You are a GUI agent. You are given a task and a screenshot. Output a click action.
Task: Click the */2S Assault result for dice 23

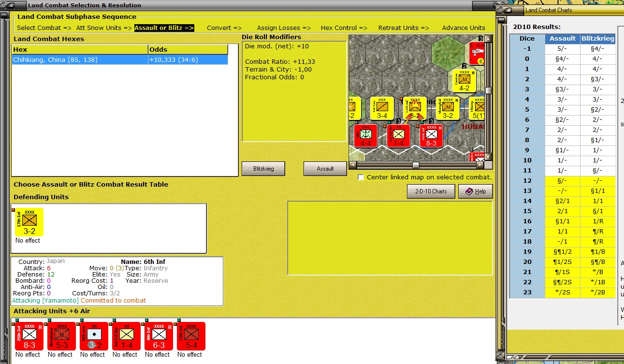point(563,292)
